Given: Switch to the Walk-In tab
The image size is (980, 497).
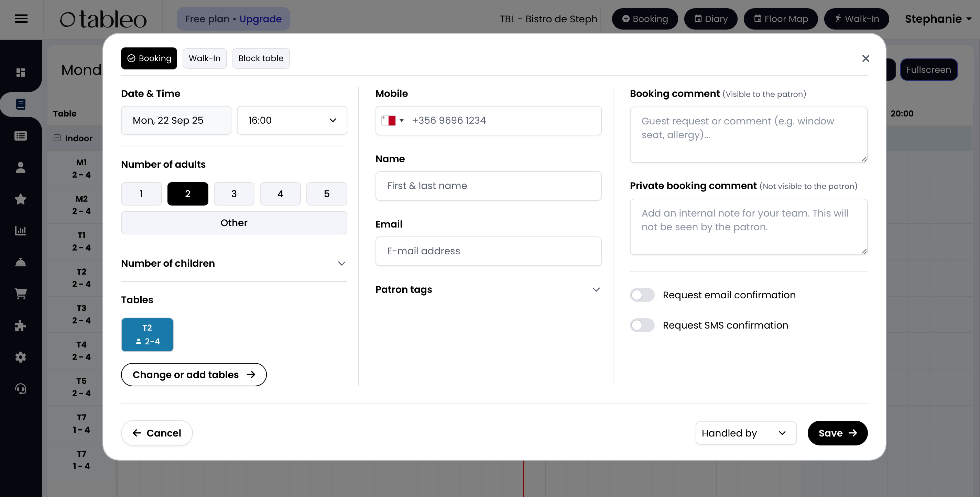Looking at the screenshot, I should point(204,58).
